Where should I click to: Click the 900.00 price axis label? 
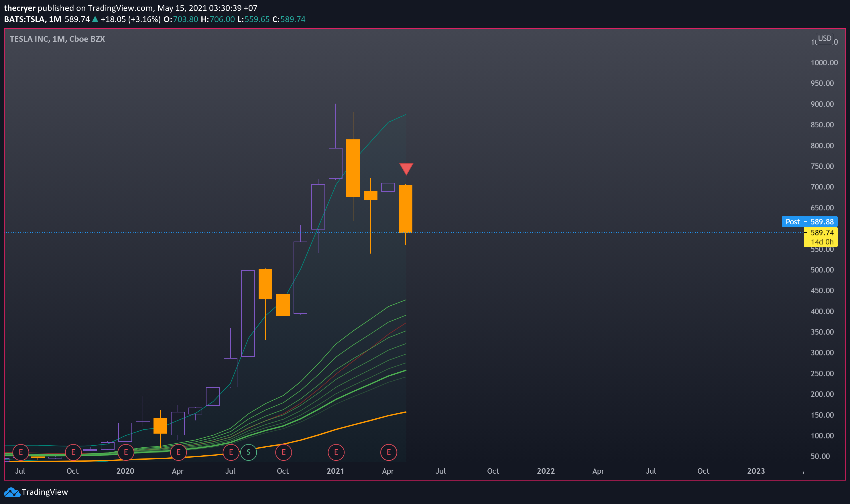[x=822, y=104]
